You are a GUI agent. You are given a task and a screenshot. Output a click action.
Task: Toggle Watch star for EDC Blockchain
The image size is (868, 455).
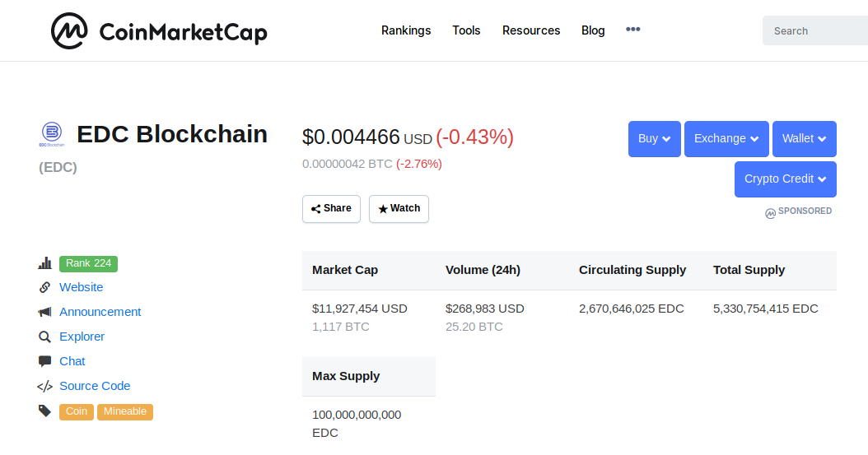(399, 209)
